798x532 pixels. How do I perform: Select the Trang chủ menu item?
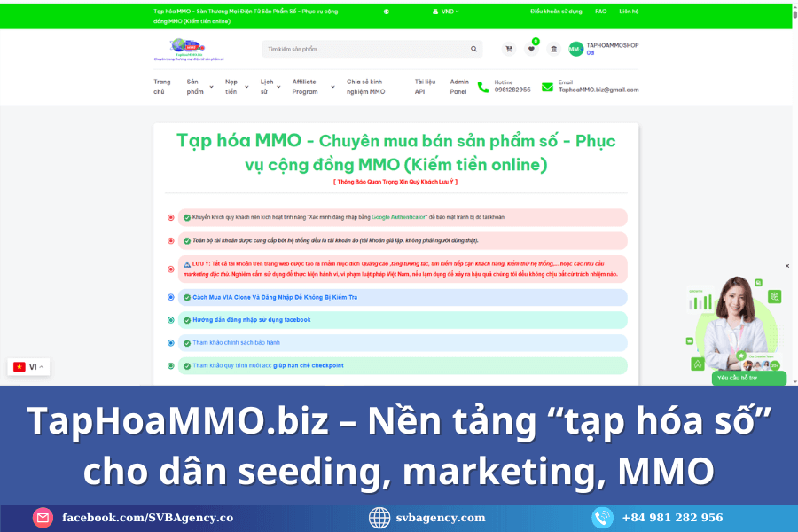click(x=160, y=85)
